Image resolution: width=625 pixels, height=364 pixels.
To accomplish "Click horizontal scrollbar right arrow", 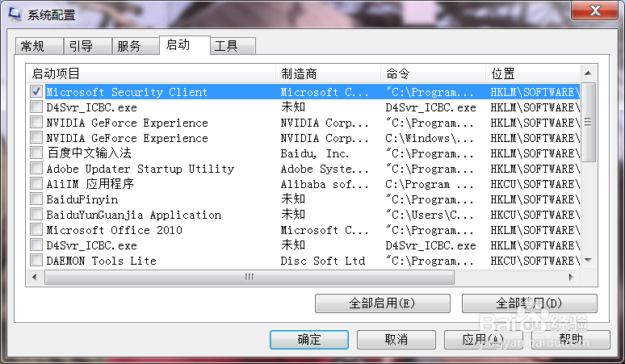I will (571, 277).
